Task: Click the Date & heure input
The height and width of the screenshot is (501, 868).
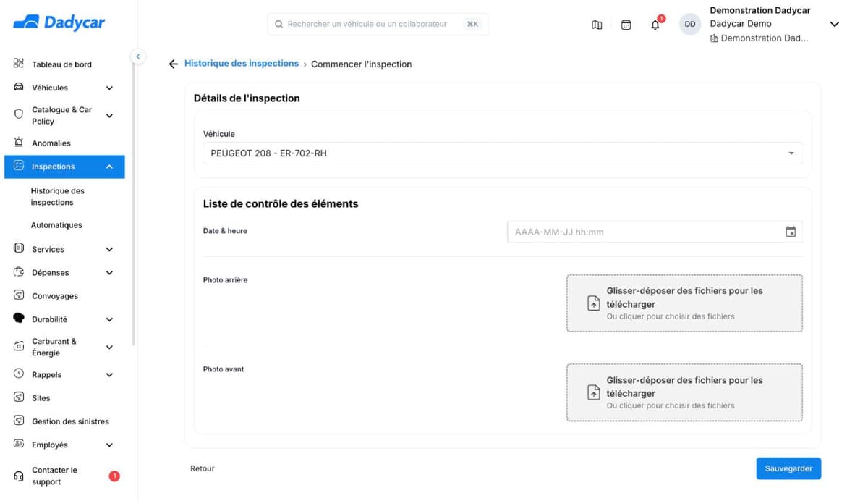Action: pos(655,232)
